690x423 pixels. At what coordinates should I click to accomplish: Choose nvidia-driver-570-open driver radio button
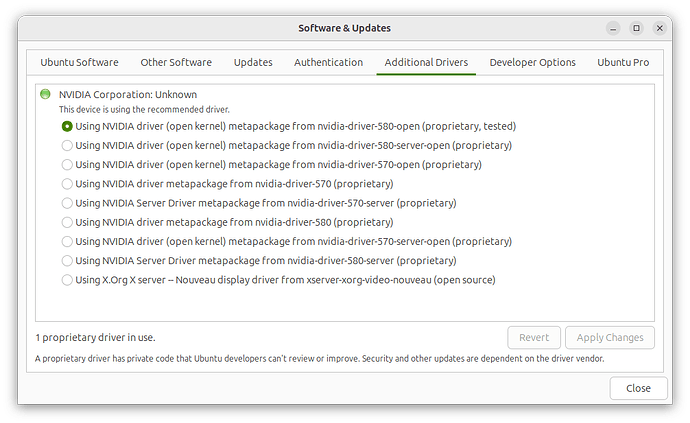tap(67, 165)
